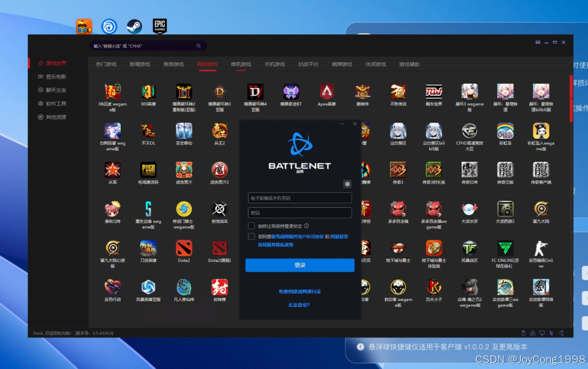Open the Ubisoft Connect desktop shortcut
The height and width of the screenshot is (369, 588).
click(x=109, y=26)
